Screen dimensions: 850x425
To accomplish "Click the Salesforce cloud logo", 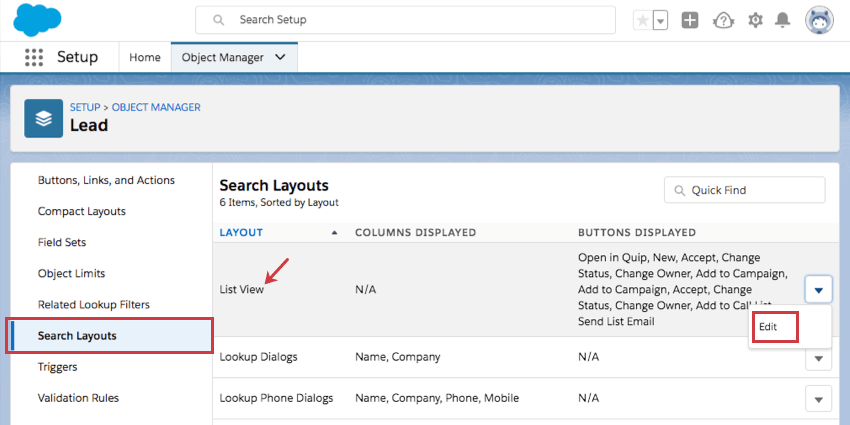I will click(39, 20).
